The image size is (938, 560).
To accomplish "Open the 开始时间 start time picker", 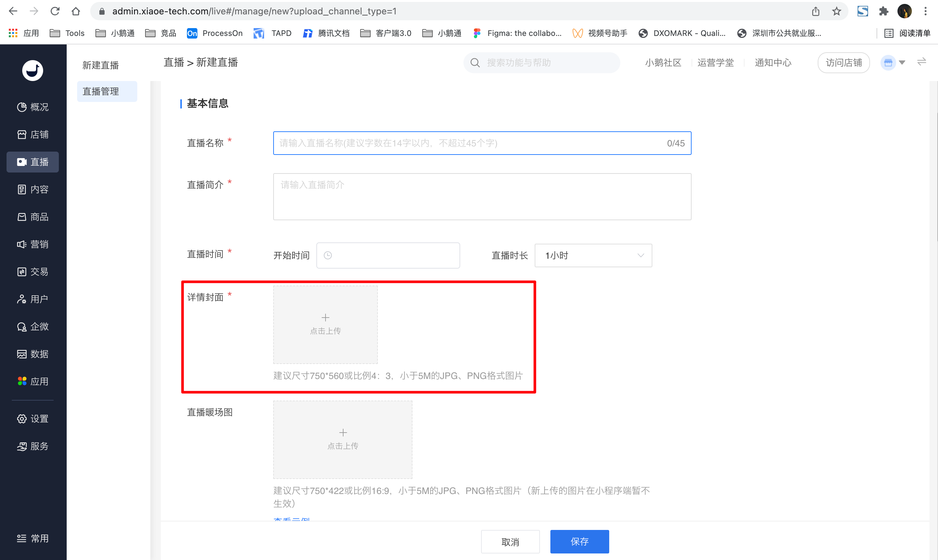I will pyautogui.click(x=388, y=255).
